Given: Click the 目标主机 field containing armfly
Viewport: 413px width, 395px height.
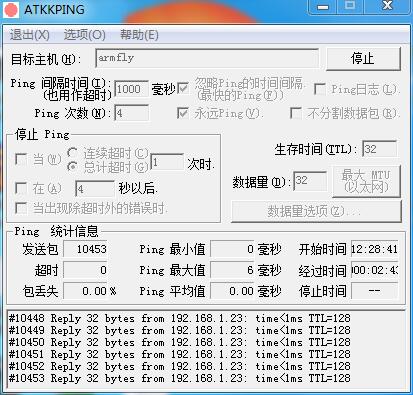Looking at the screenshot, I should coord(207,58).
